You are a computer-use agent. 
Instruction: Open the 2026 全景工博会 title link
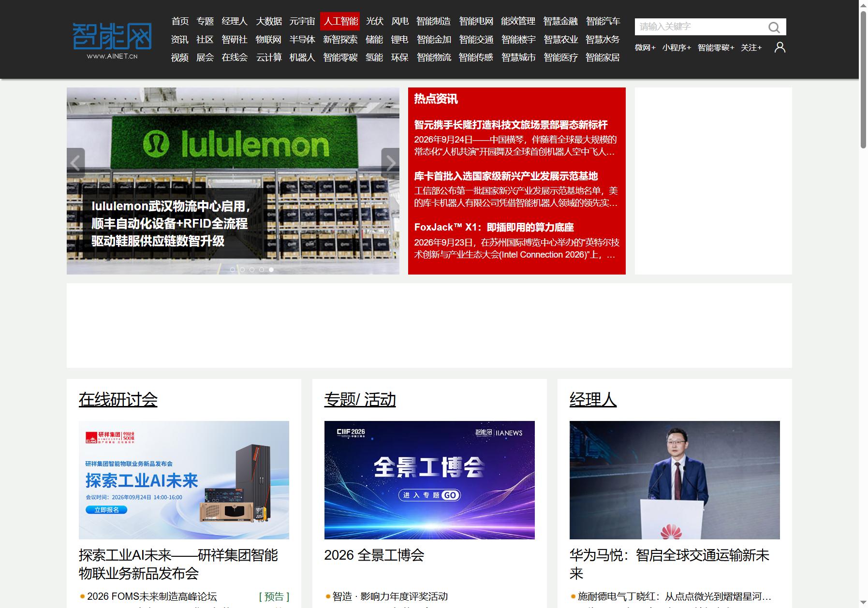(374, 555)
